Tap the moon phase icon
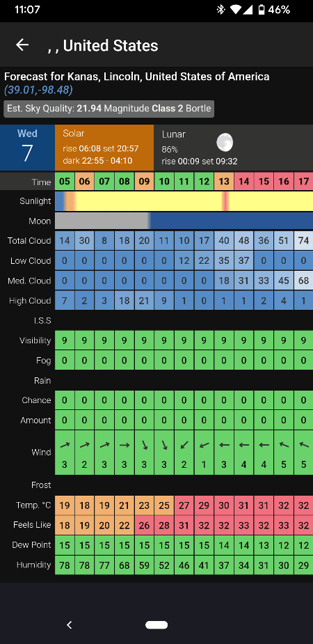Image resolution: width=313 pixels, height=644 pixels. pos(225,143)
